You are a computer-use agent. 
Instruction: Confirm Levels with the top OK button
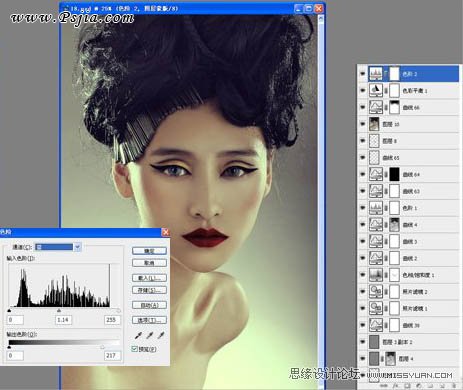click(x=149, y=251)
